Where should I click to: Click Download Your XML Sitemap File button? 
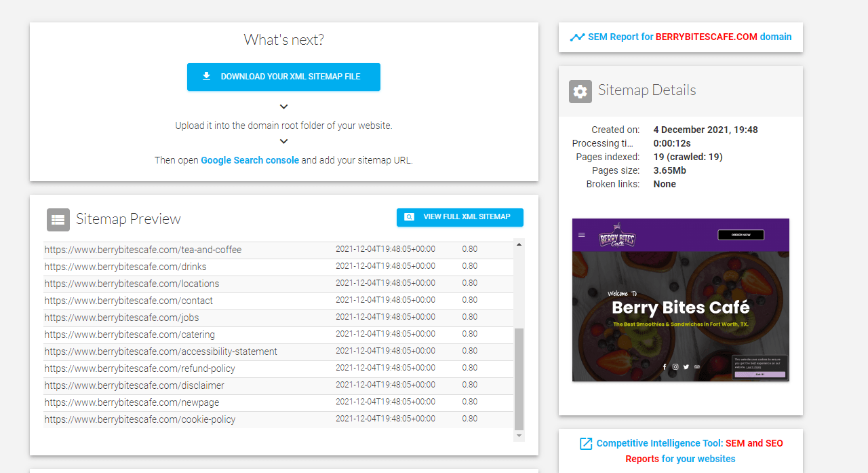tap(283, 77)
